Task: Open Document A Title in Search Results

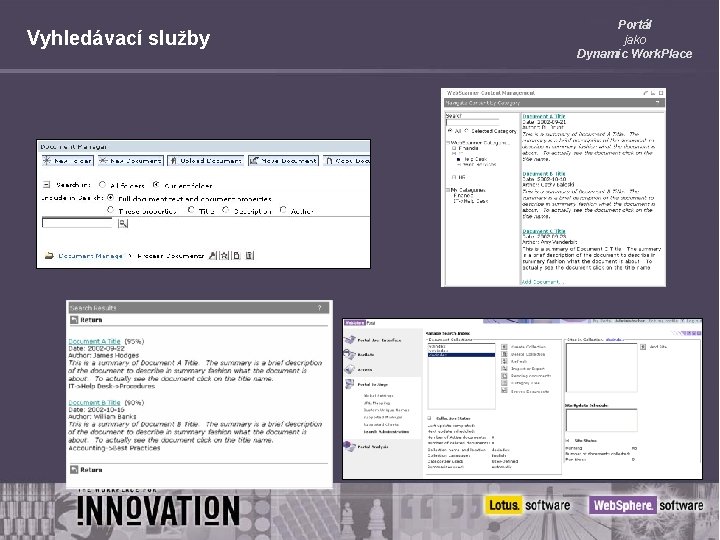Action: [x=94, y=341]
